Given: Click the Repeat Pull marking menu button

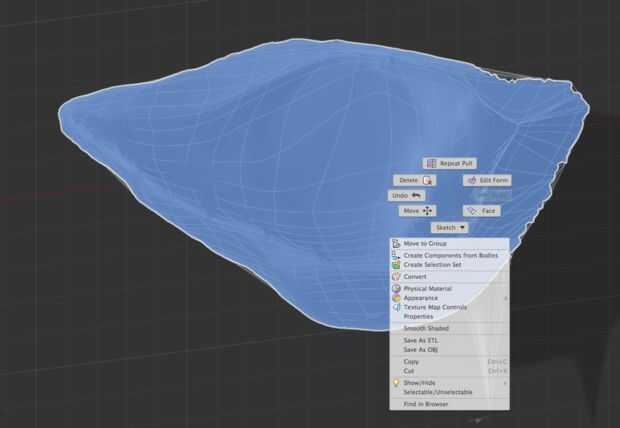Looking at the screenshot, I should [x=450, y=163].
